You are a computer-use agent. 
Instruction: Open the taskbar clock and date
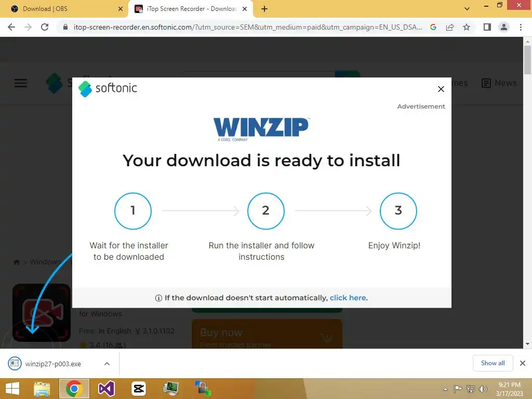(509, 389)
